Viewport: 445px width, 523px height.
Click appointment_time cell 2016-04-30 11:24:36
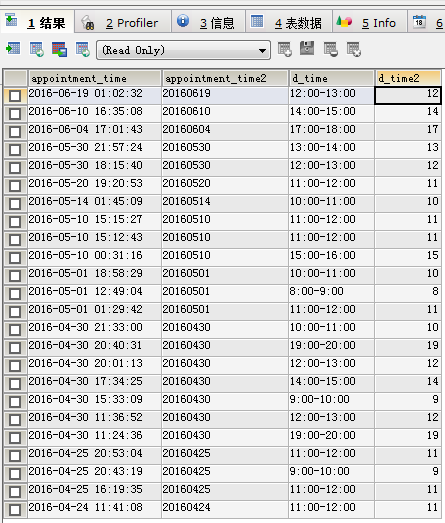pos(94,438)
